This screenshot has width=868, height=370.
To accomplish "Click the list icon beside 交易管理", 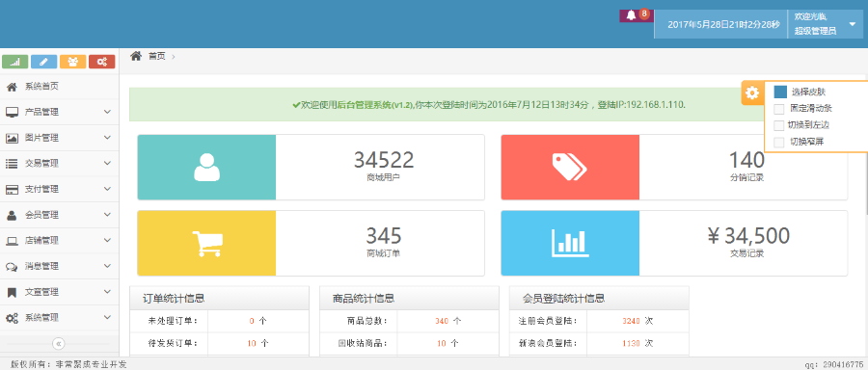I will coord(12,164).
